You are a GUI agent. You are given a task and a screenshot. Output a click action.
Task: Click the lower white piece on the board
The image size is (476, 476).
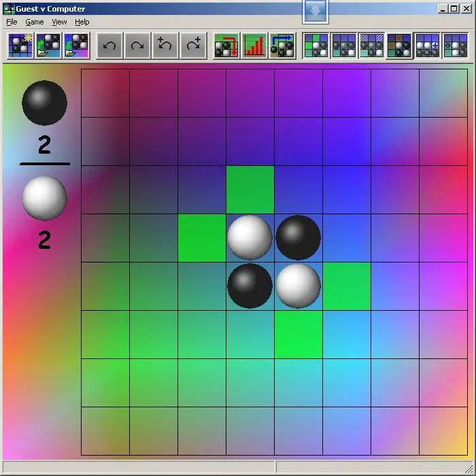point(298,286)
